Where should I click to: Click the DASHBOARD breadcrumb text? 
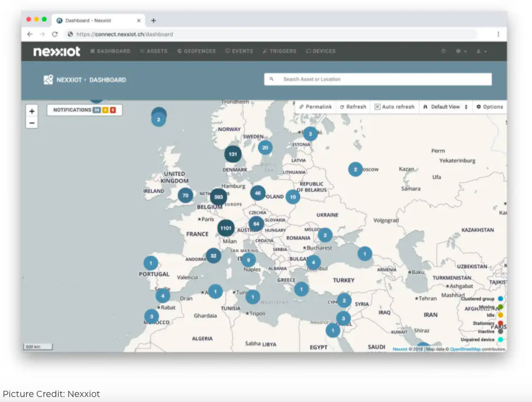107,80
